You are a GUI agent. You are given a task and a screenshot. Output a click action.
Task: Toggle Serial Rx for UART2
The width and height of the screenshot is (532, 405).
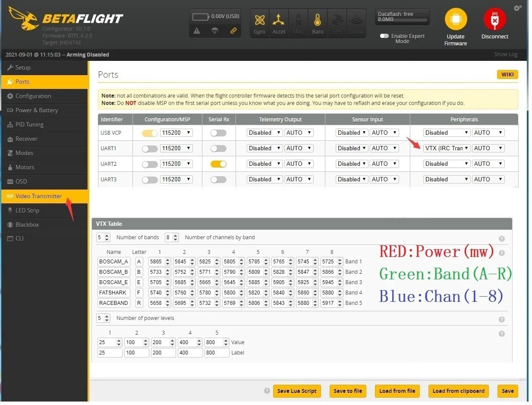(x=218, y=164)
